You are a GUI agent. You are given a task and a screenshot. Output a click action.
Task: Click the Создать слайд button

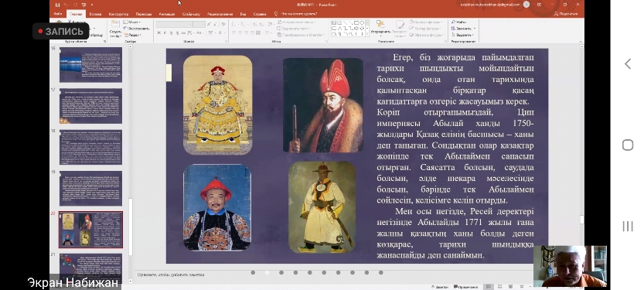click(115, 29)
